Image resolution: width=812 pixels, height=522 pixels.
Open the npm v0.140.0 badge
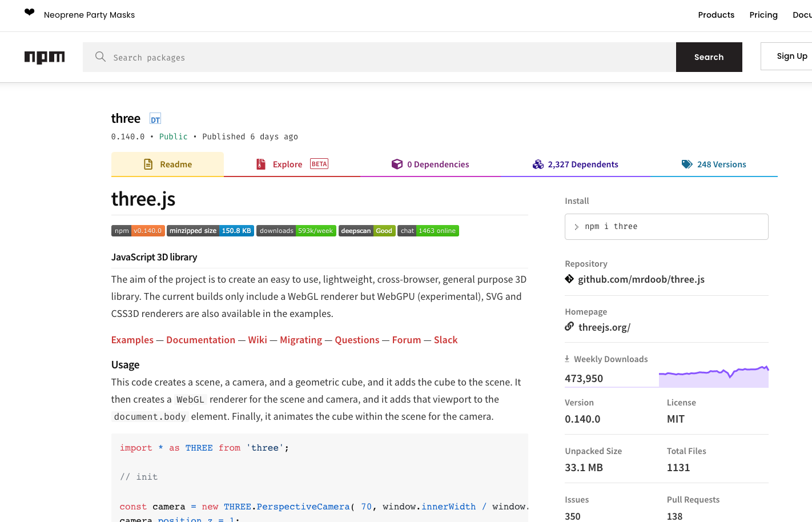point(138,231)
